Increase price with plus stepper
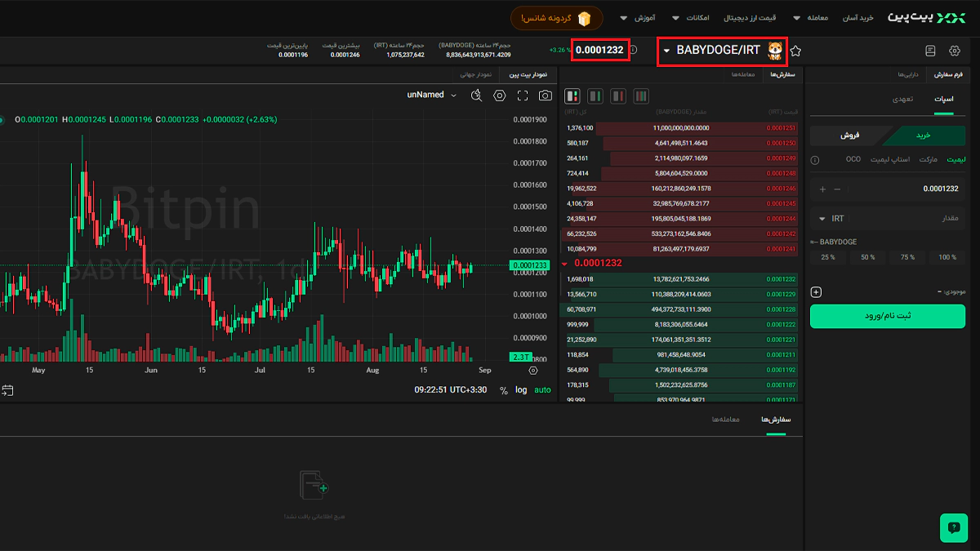Image resolution: width=980 pixels, height=551 pixels. (x=822, y=189)
